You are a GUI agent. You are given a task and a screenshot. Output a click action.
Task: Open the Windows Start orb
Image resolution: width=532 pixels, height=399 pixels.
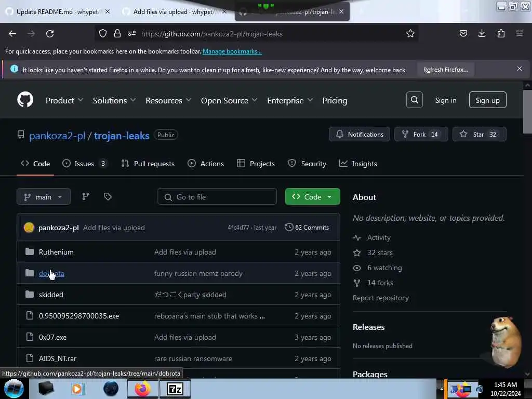pyautogui.click(x=14, y=389)
